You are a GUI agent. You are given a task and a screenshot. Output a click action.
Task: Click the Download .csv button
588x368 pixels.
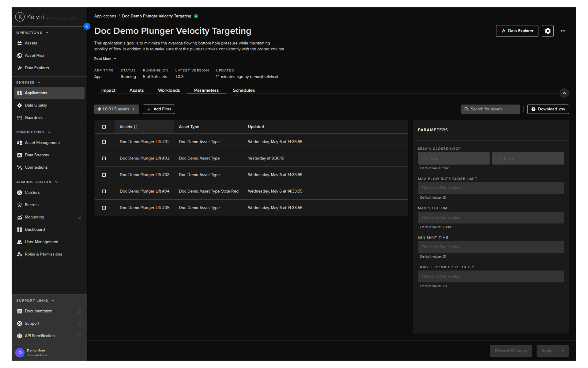(548, 109)
